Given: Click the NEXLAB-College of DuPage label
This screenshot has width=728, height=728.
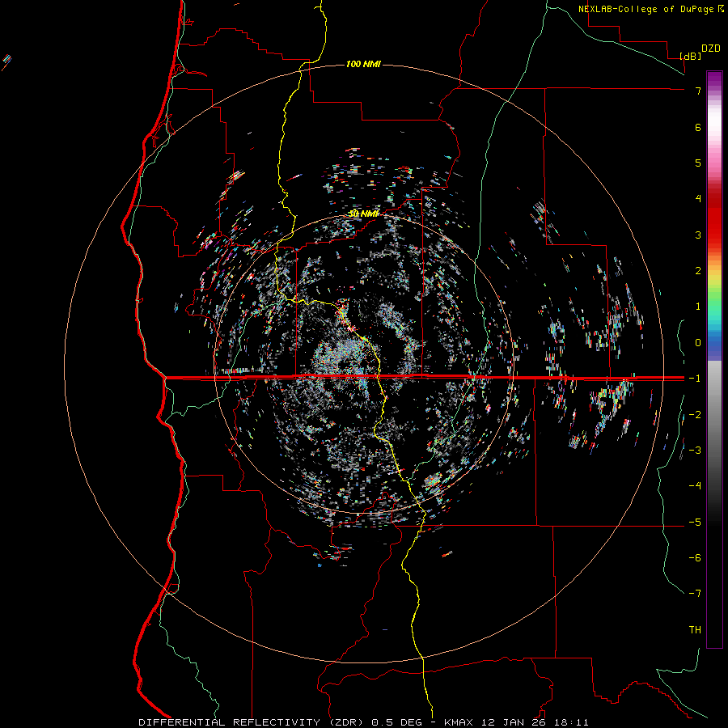Looking at the screenshot, I should click(x=645, y=9).
